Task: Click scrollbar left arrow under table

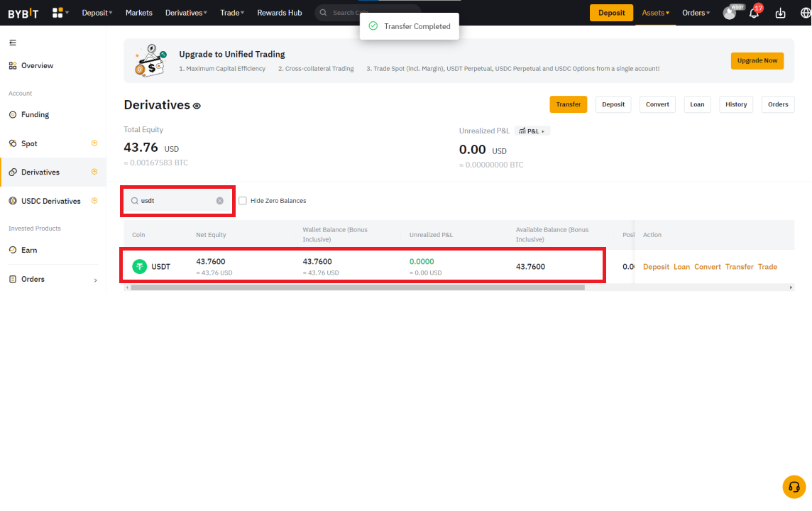Action: pyautogui.click(x=127, y=287)
